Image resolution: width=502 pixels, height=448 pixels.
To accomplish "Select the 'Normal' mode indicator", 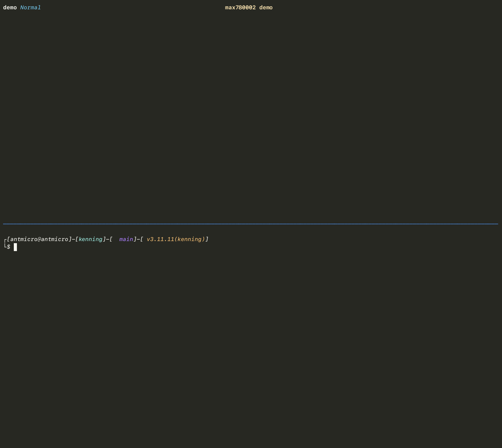I will [x=30, y=8].
